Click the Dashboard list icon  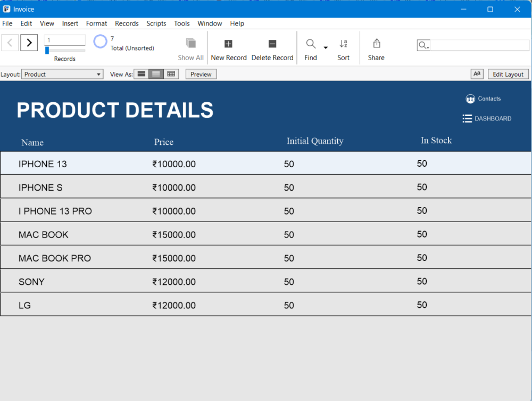point(467,119)
